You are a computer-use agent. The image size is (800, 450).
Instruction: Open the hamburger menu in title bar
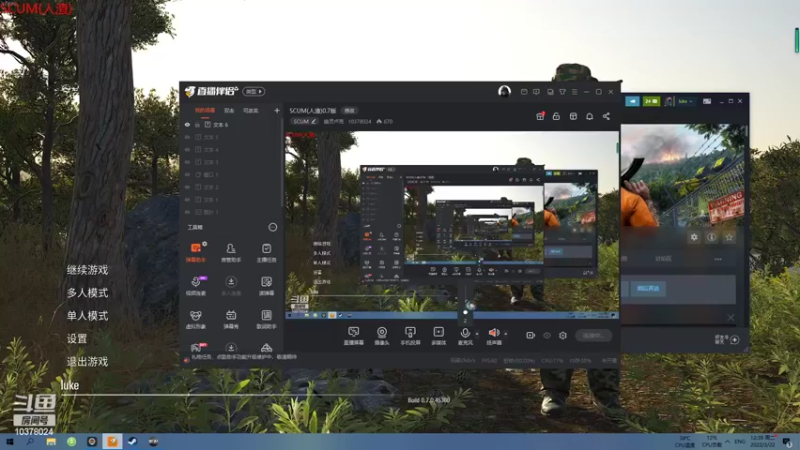[x=574, y=92]
